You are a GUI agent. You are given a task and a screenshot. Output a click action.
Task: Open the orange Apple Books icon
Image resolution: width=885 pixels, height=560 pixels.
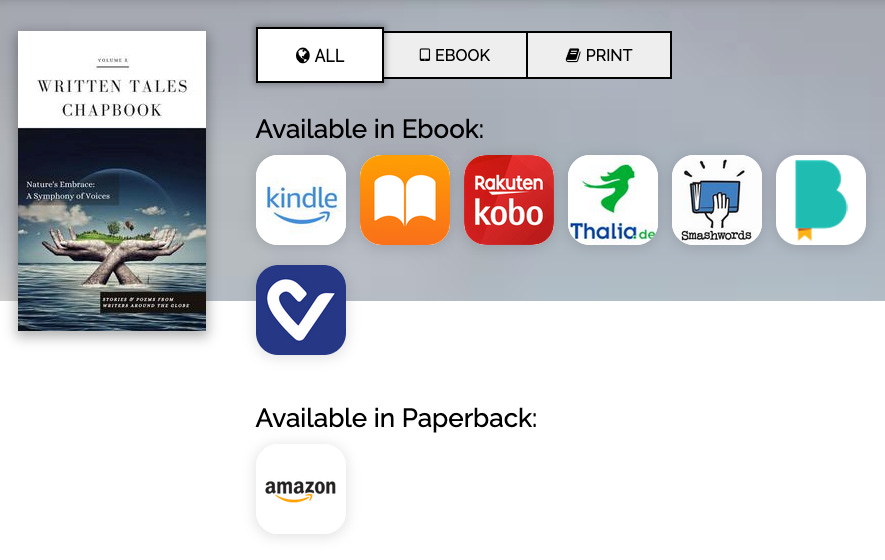click(x=405, y=200)
